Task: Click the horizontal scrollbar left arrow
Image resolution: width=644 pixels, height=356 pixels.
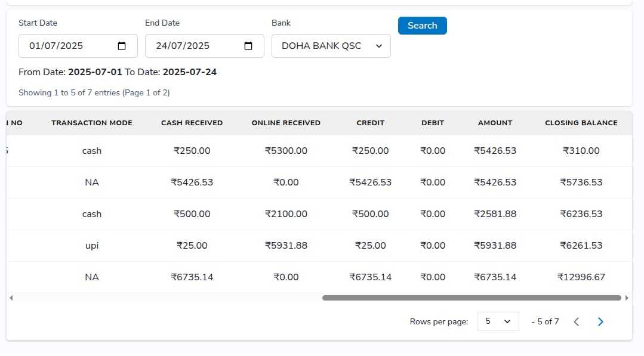Action: tap(11, 298)
